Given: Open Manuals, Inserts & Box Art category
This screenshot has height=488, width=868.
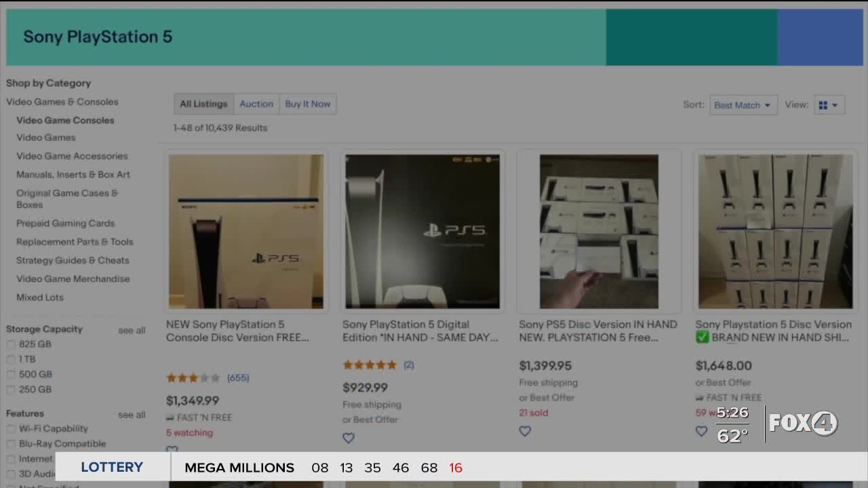Looking at the screenshot, I should tap(73, 174).
